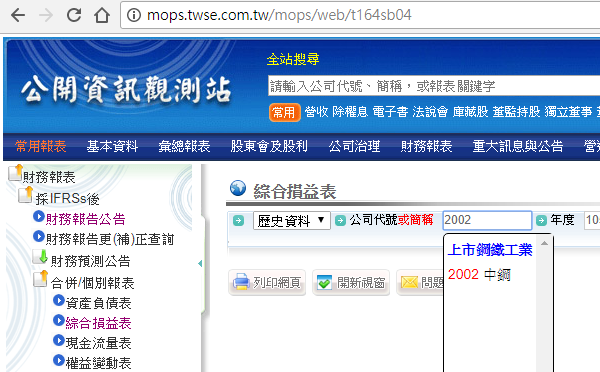
Task: Open the 獨立董事 quick link
Action: coord(568,112)
